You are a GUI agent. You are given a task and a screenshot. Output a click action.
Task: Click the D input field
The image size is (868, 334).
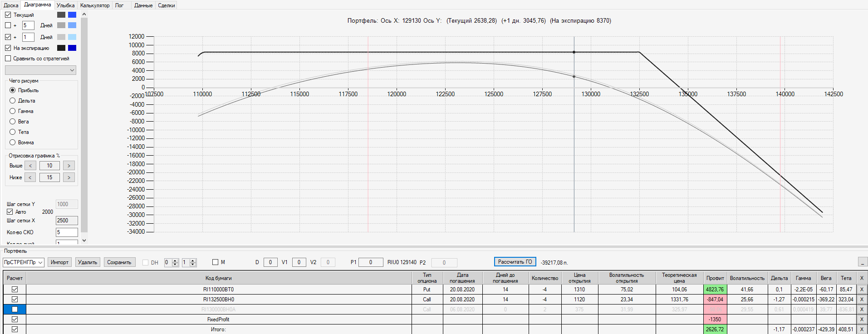tap(270, 262)
